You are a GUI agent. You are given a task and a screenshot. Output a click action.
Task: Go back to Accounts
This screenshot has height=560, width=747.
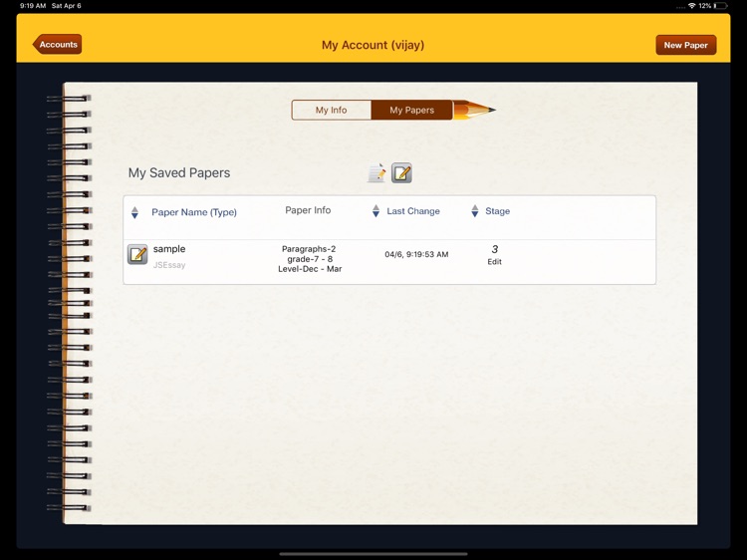tap(57, 44)
